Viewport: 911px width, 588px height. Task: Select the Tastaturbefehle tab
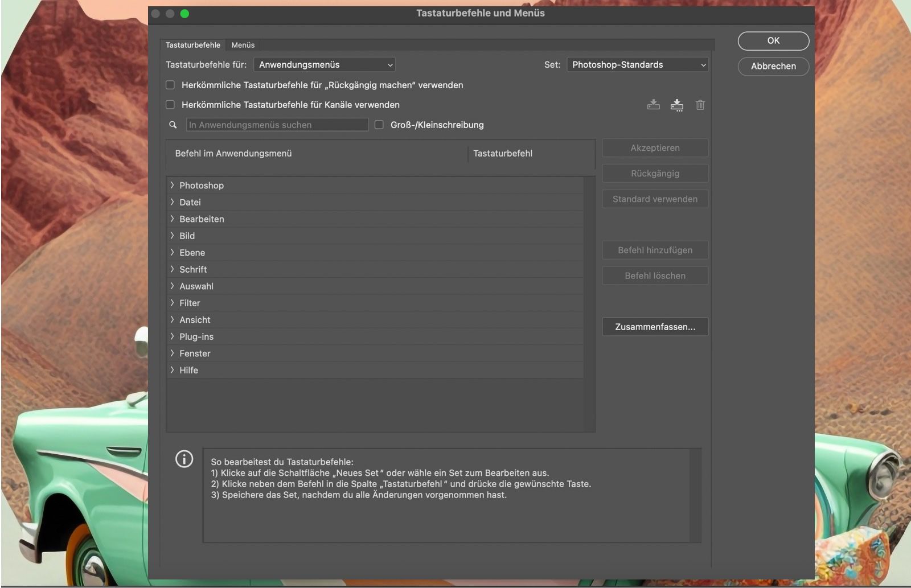point(192,45)
